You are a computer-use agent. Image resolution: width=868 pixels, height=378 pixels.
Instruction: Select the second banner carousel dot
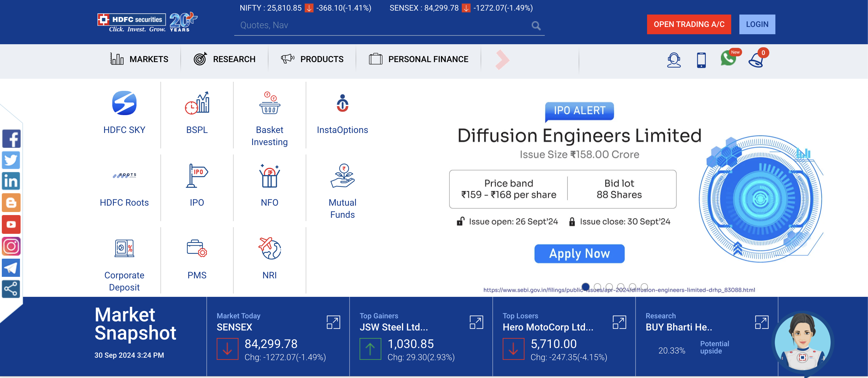point(597,287)
